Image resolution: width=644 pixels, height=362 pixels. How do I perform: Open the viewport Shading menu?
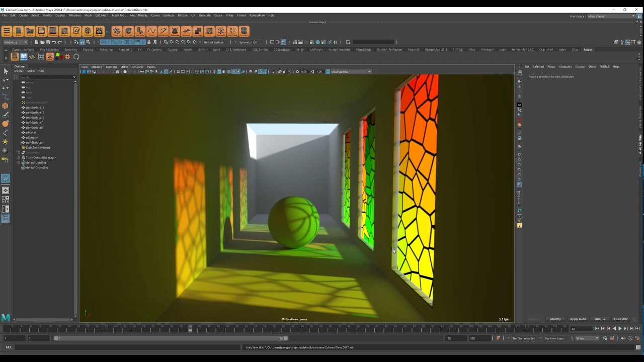point(97,67)
